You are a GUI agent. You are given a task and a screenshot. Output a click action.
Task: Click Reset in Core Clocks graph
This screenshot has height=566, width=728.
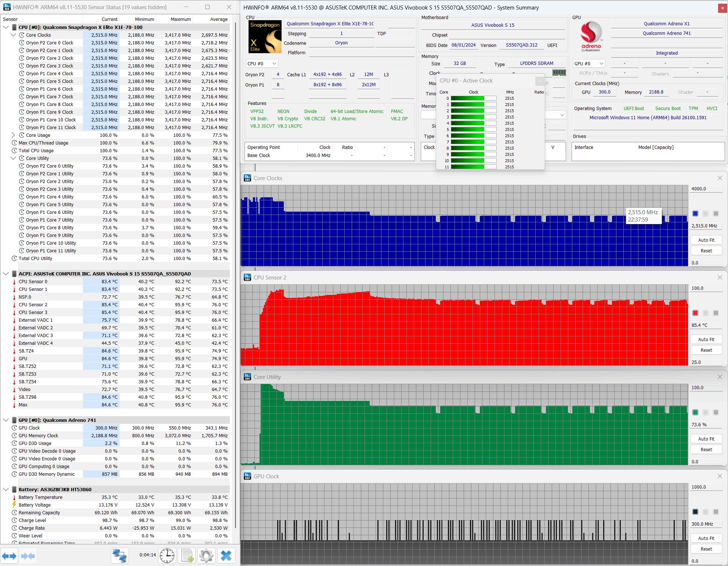[706, 251]
